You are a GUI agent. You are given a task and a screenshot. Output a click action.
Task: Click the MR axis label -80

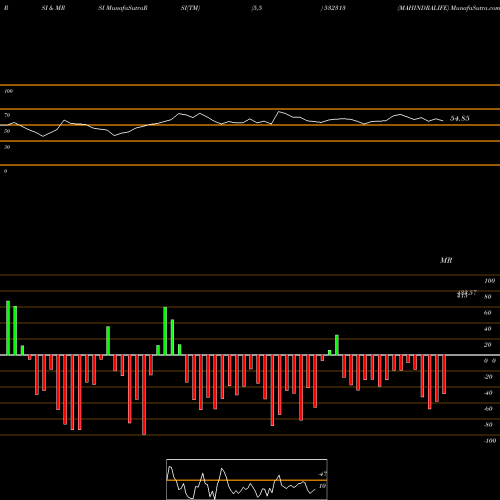[x=488, y=425]
